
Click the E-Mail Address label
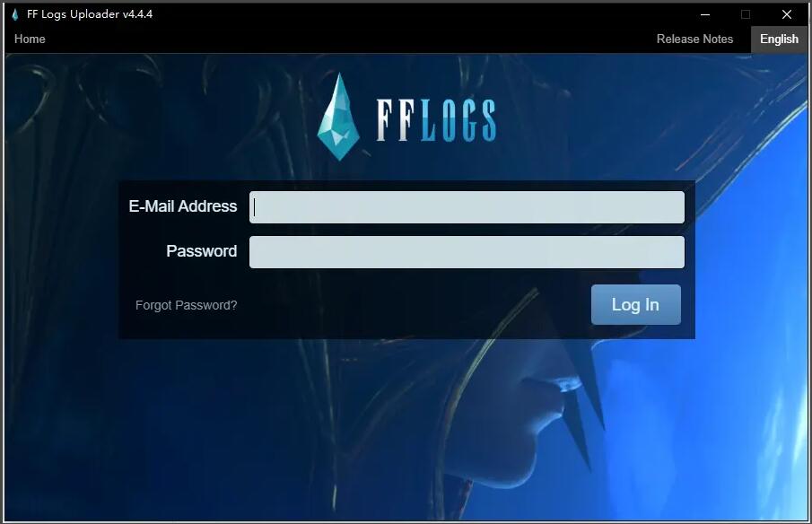(183, 206)
